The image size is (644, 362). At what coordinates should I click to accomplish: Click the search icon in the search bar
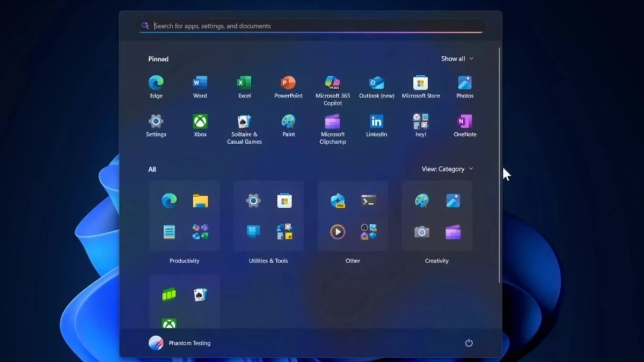(x=145, y=26)
